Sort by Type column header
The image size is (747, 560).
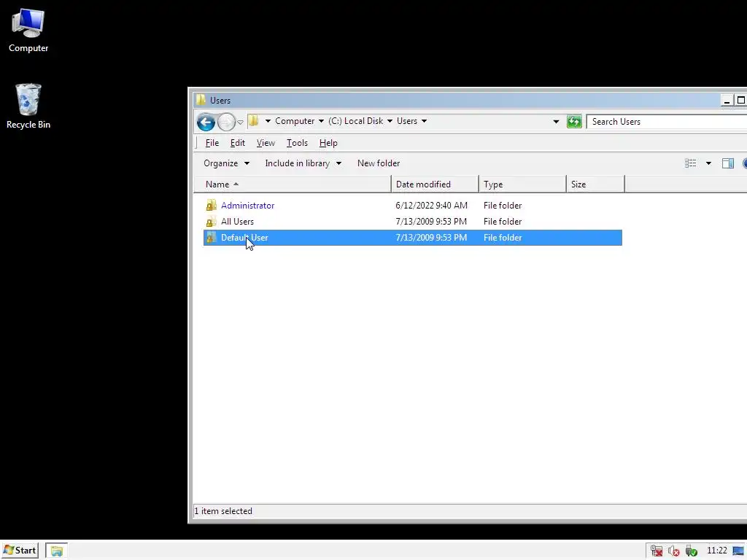pyautogui.click(x=522, y=184)
